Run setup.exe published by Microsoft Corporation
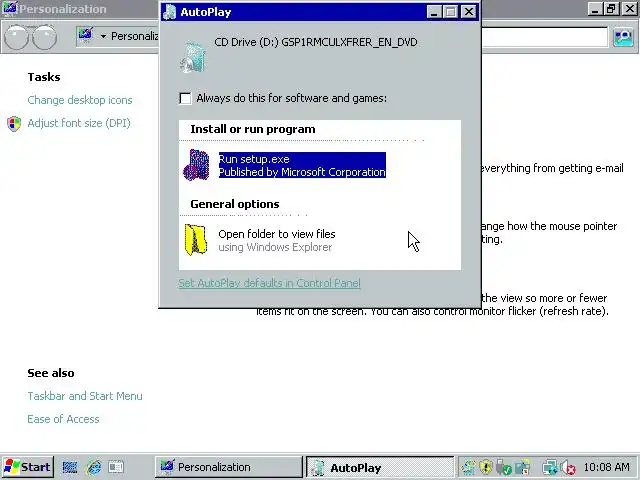 click(302, 165)
